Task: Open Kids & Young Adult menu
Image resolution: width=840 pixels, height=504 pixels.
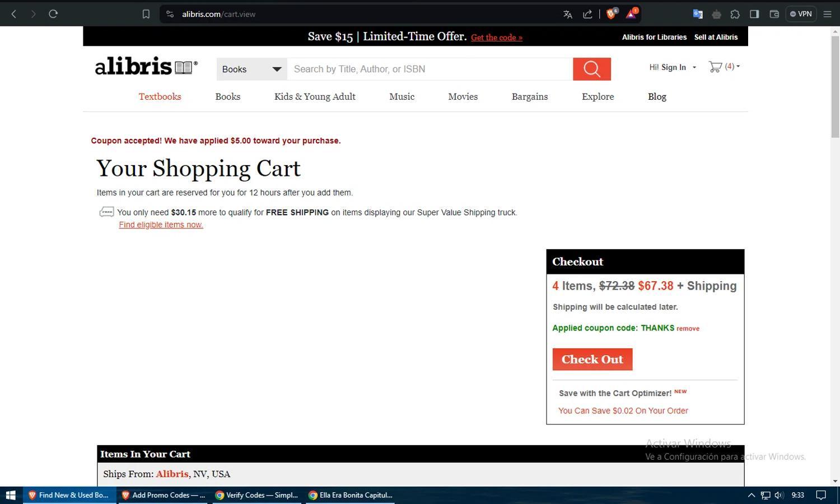Action: coord(315,96)
